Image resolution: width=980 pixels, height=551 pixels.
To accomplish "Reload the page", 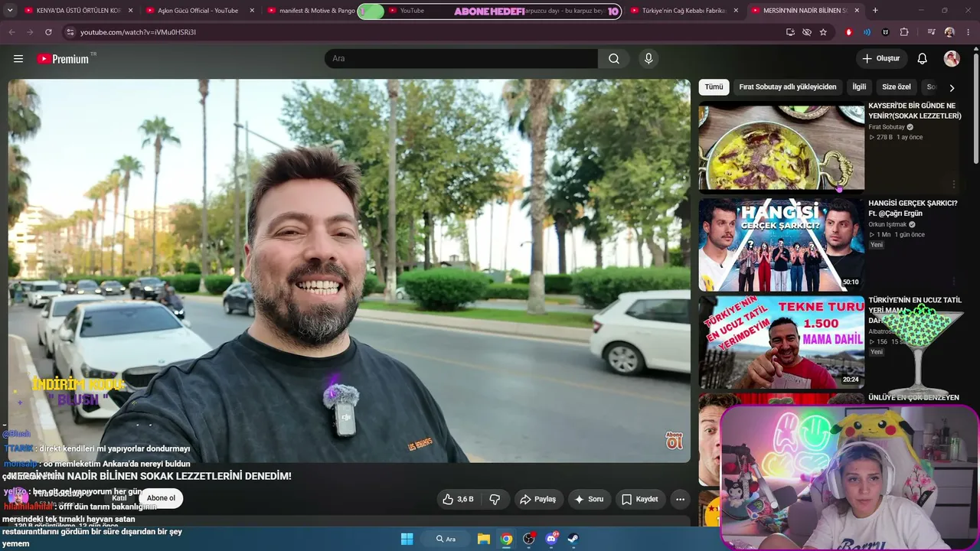I will pos(48,32).
